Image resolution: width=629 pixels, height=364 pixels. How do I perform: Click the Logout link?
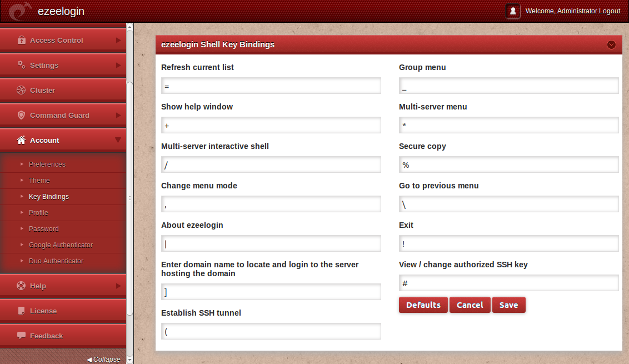click(610, 11)
